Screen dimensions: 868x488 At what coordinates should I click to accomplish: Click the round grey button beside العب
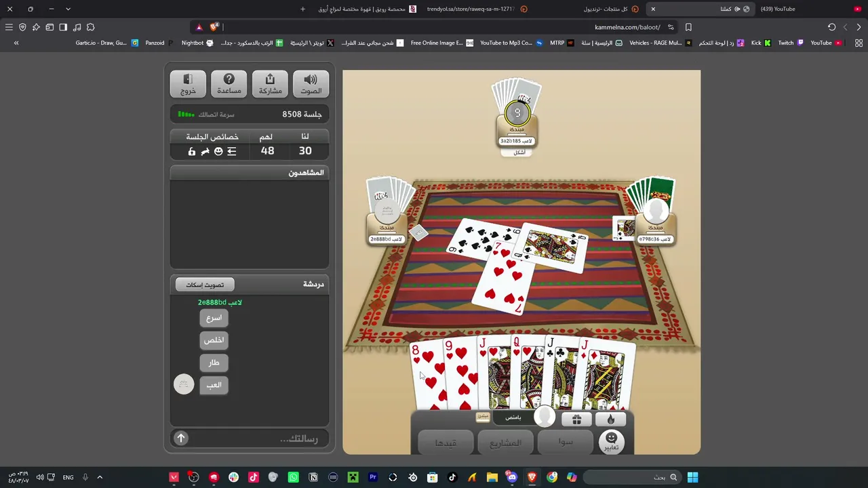(184, 384)
